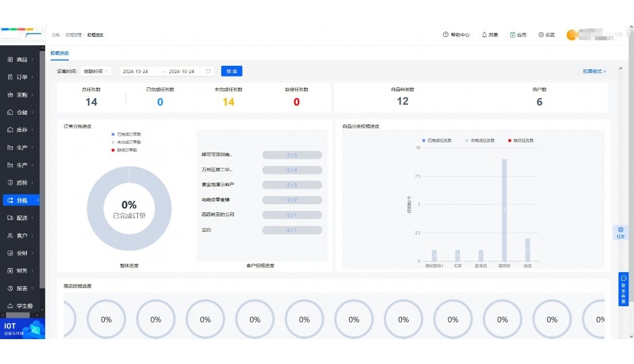Open the 任务 floating side icon
The image size is (634, 364).
[621, 232]
